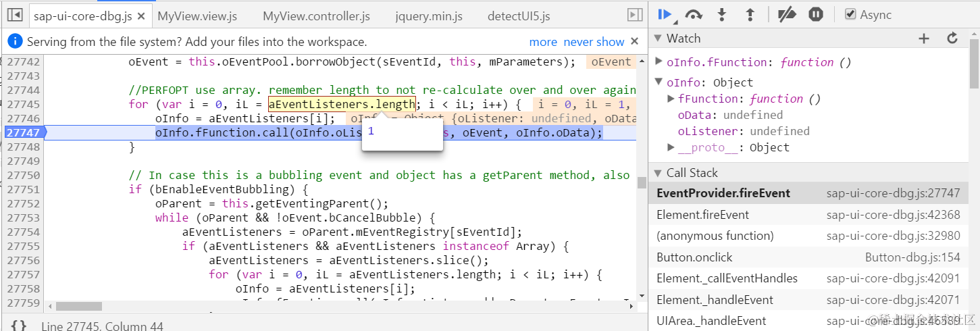Resume script execution
The width and height of the screenshot is (980, 331).
click(666, 14)
